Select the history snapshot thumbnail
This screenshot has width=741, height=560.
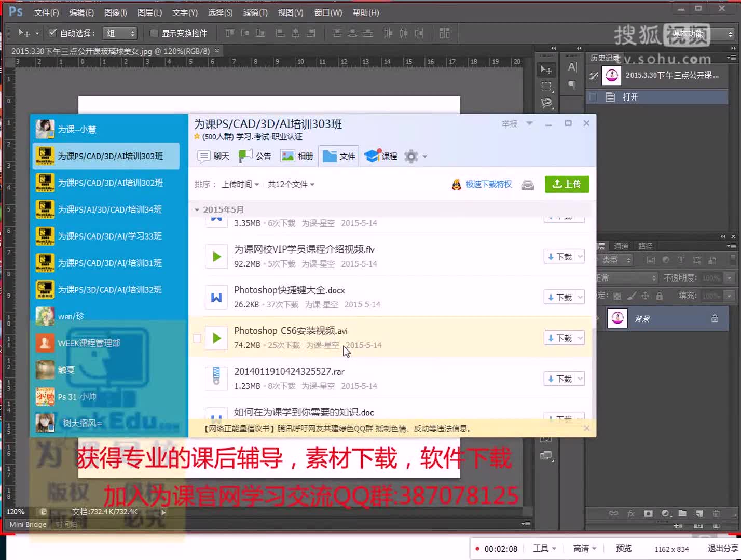click(x=612, y=76)
